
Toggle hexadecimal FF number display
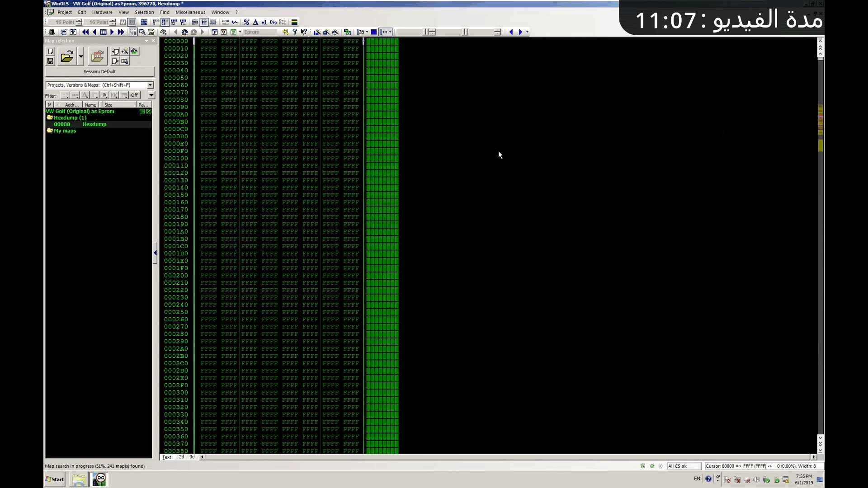204,22
